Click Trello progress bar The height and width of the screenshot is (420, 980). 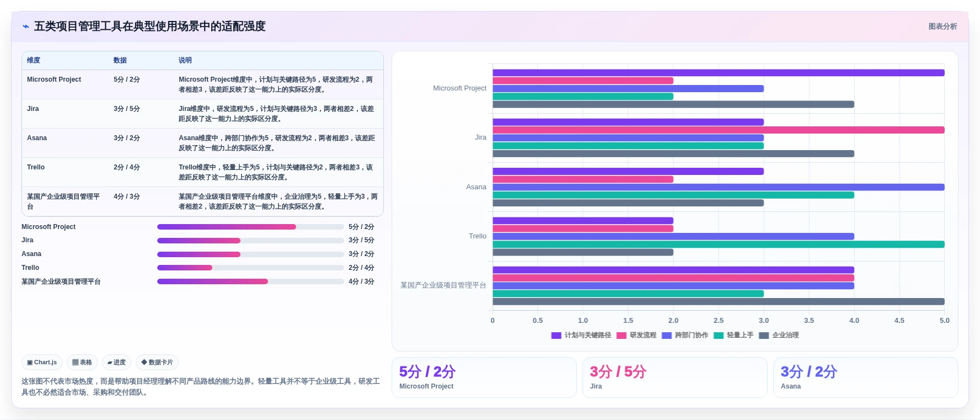[x=250, y=268]
